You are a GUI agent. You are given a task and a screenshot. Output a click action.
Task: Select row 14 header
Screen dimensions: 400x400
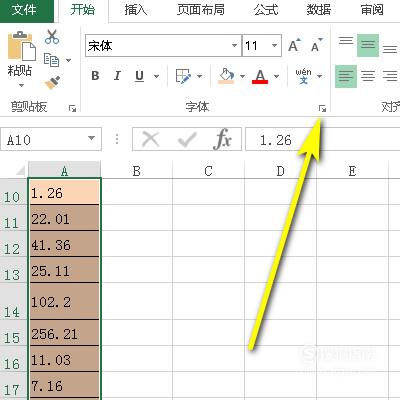click(x=13, y=301)
